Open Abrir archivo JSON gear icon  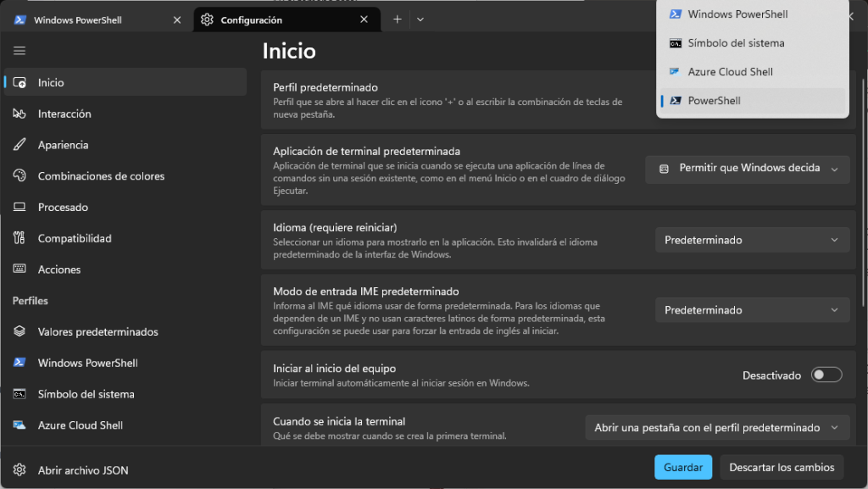pos(20,470)
